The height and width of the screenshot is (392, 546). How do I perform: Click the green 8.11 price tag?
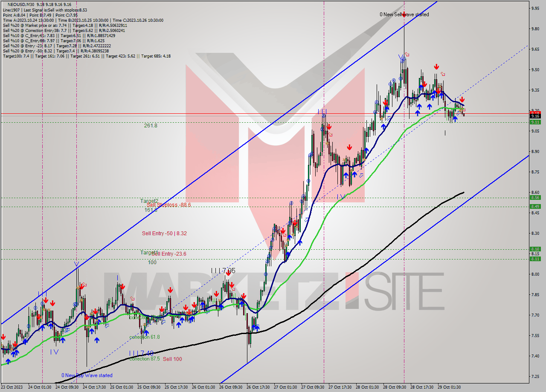coord(535,259)
